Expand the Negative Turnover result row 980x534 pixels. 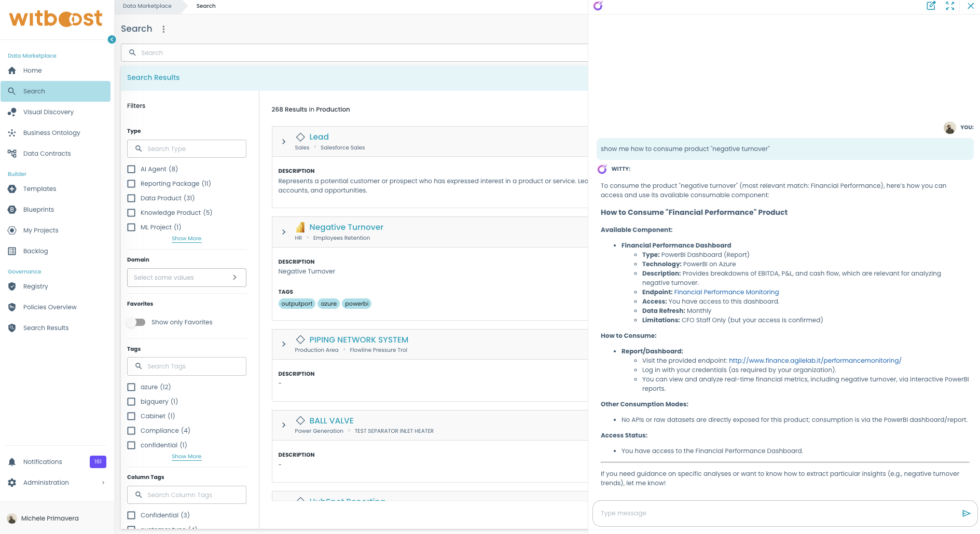click(284, 232)
